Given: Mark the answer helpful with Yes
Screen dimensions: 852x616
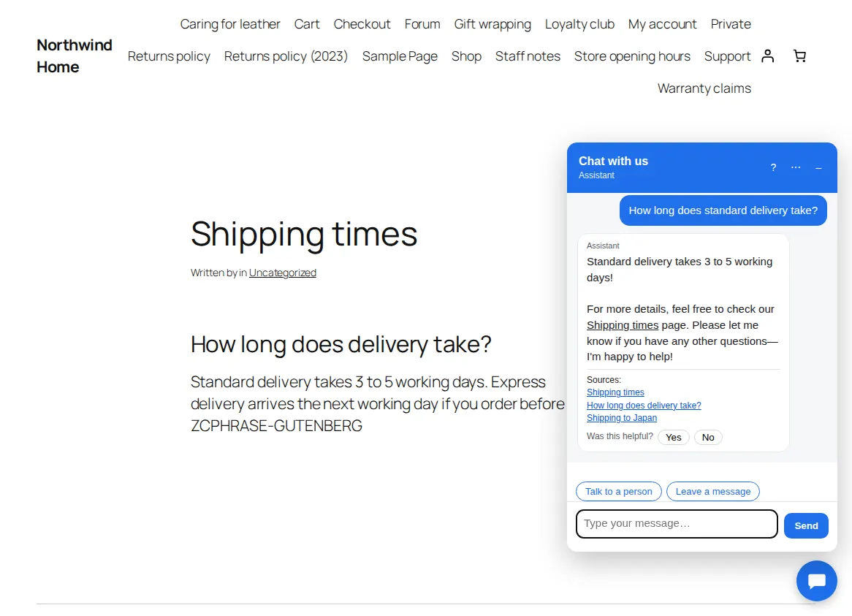Looking at the screenshot, I should (673, 437).
